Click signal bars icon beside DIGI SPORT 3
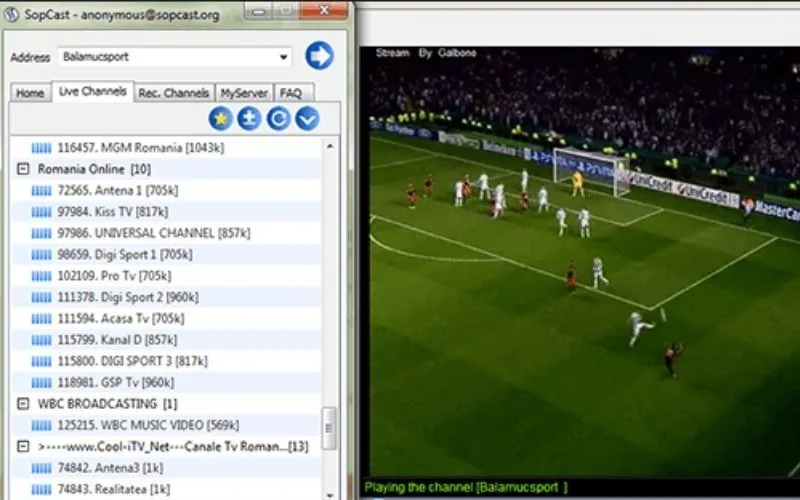800x500 pixels. (x=41, y=361)
